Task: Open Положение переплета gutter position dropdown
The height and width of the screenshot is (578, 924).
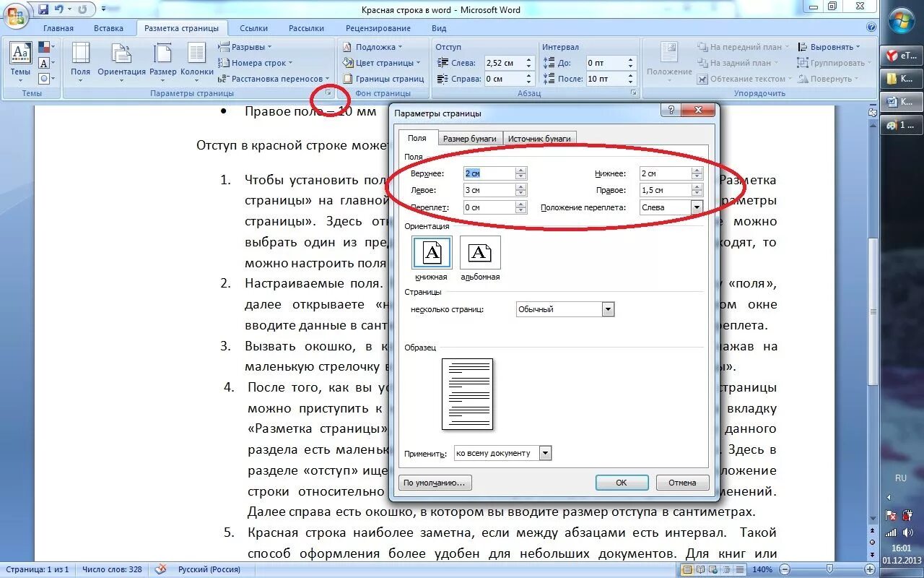Action: (696, 207)
